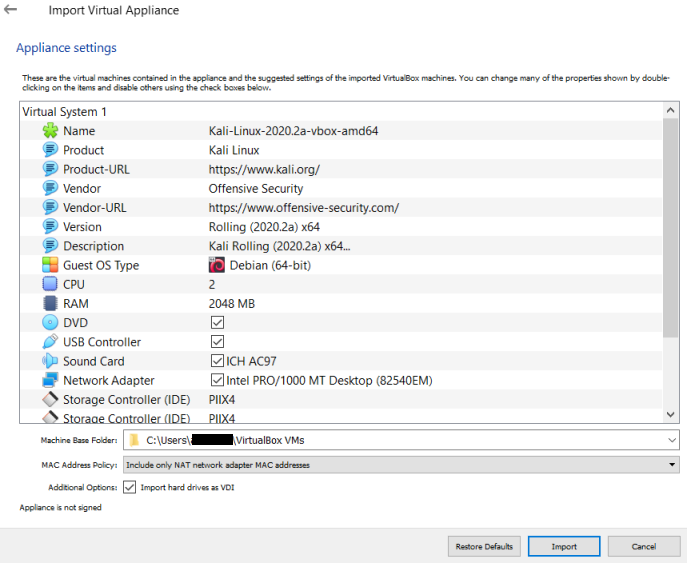Select the Sound Card row label
The width and height of the screenshot is (687, 563).
point(94,361)
